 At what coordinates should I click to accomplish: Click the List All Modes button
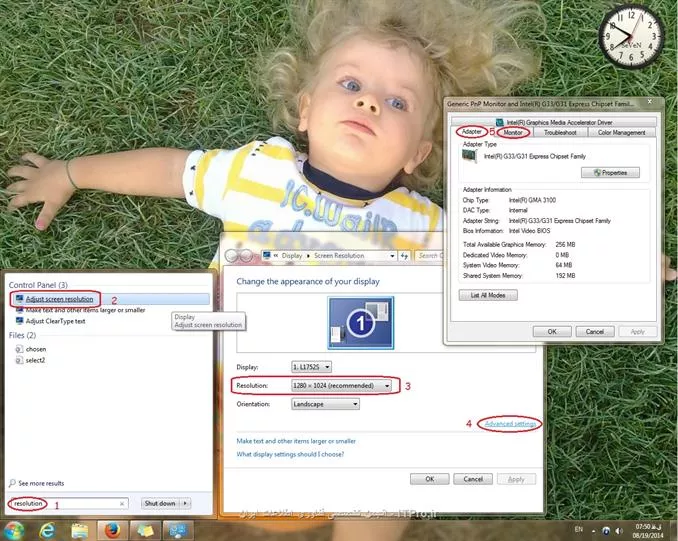pyautogui.click(x=488, y=295)
